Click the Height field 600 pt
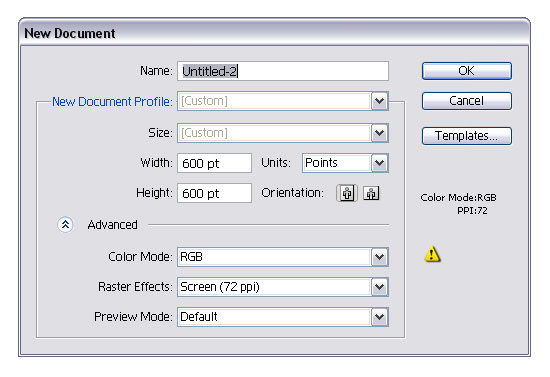This screenshot has height=377, width=550. (x=215, y=193)
